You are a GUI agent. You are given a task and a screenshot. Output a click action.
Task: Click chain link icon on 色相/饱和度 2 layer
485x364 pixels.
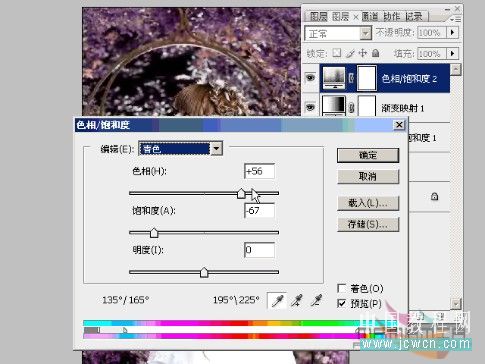pyautogui.click(x=351, y=79)
